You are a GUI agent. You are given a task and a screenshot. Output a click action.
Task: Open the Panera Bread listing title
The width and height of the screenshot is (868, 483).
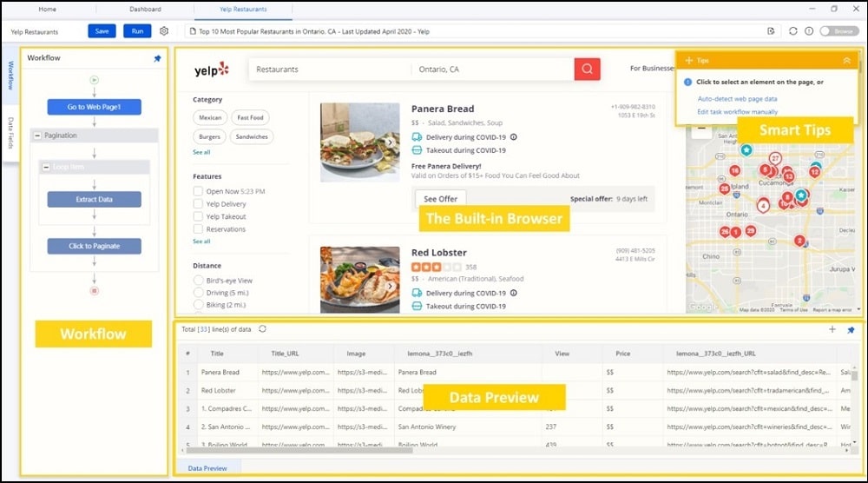click(443, 109)
